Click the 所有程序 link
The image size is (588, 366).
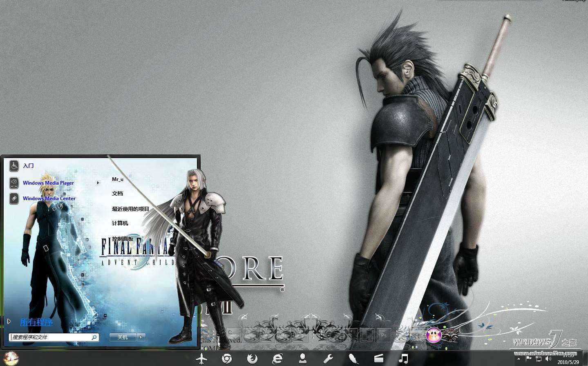coord(36,322)
